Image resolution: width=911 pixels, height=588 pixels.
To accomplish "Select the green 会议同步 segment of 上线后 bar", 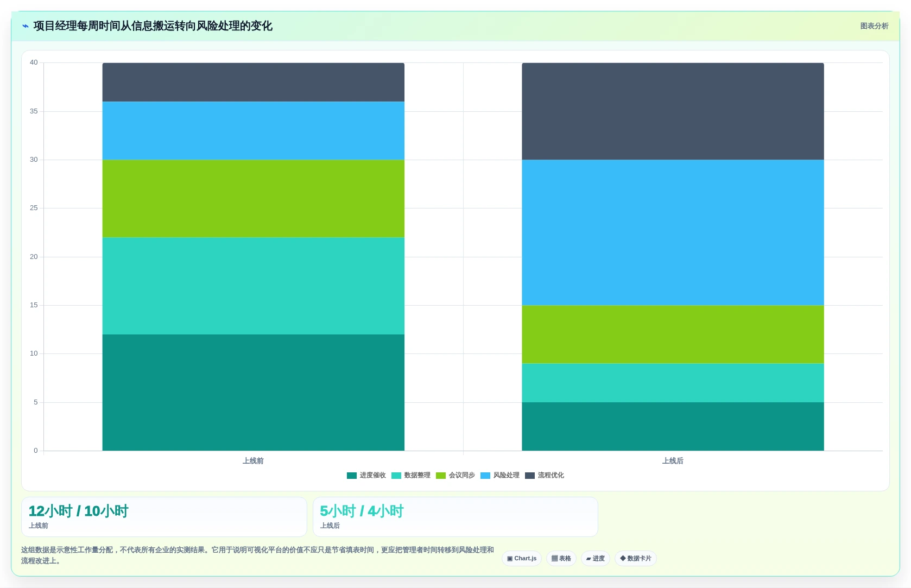I will 673,334.
